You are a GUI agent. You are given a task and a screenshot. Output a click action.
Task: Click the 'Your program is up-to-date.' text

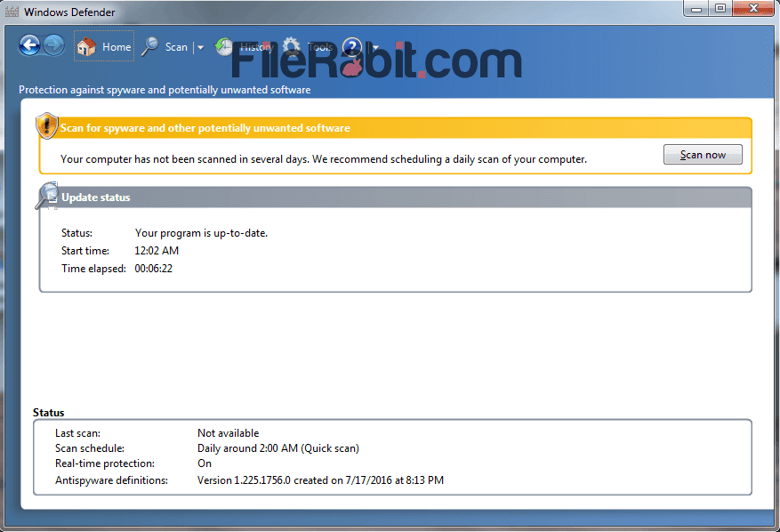tap(201, 233)
